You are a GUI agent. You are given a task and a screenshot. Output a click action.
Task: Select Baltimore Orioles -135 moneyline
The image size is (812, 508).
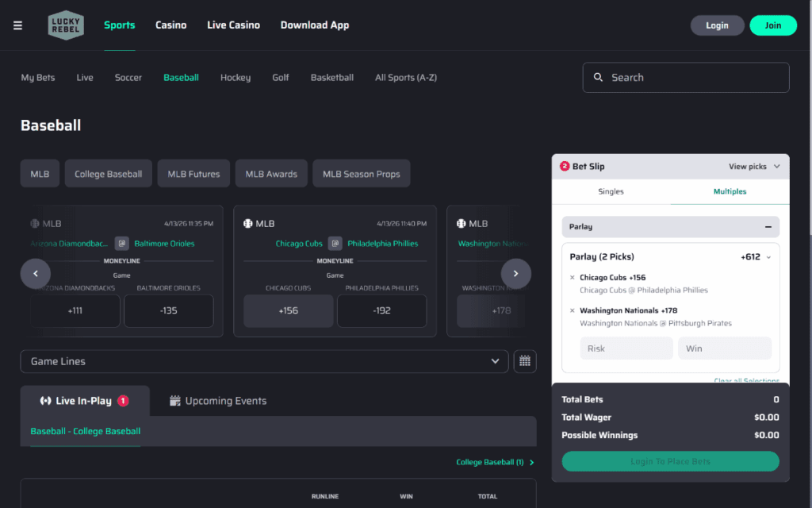click(168, 310)
